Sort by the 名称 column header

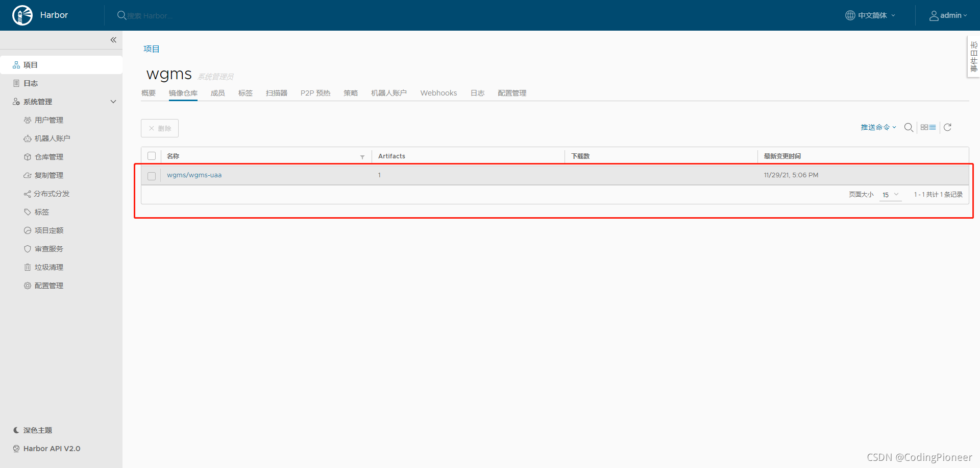click(x=173, y=156)
